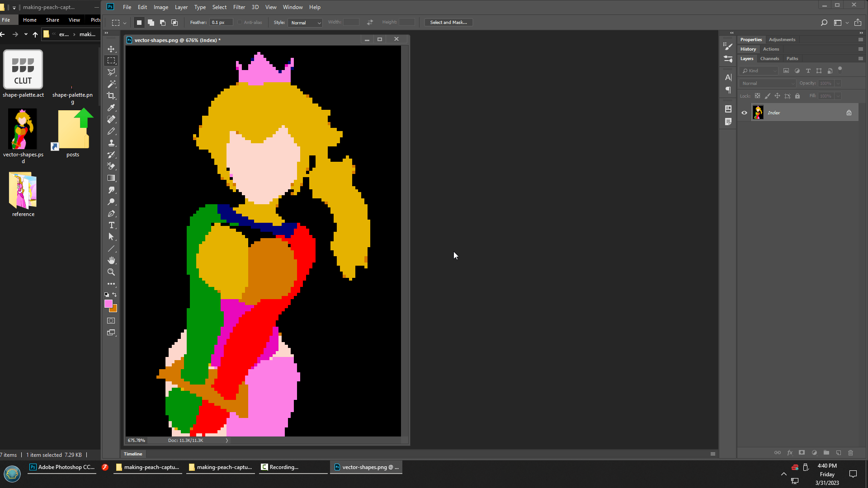Click the Select and Mask button

[x=448, y=23]
